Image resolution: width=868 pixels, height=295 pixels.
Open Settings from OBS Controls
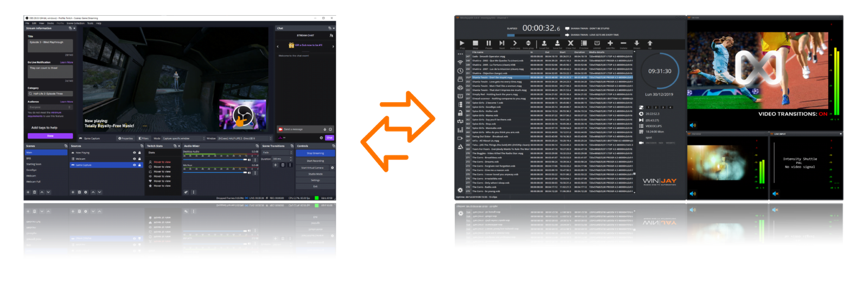coord(315,180)
